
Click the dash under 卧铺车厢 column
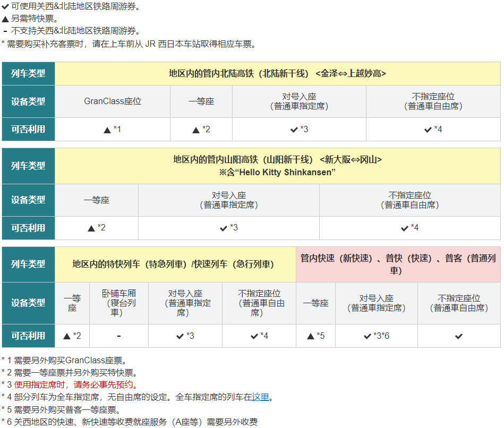pos(118,336)
